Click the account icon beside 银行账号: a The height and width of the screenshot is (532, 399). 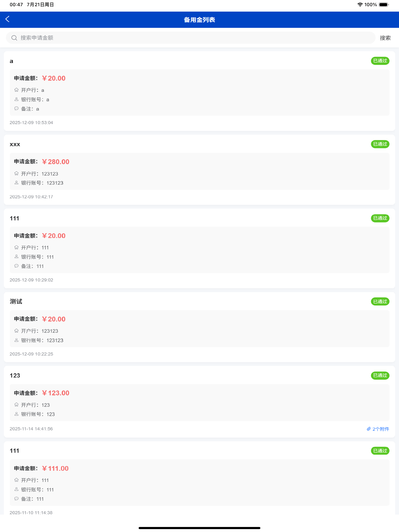click(16, 99)
